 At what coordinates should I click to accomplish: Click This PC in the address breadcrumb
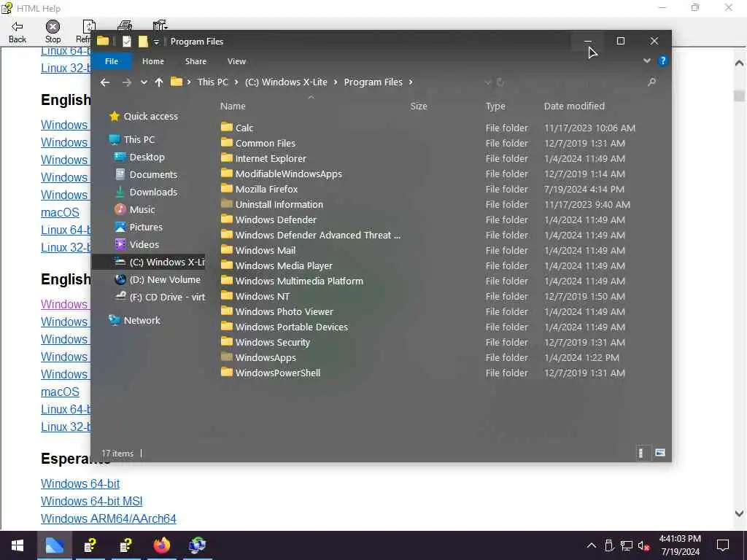click(213, 82)
